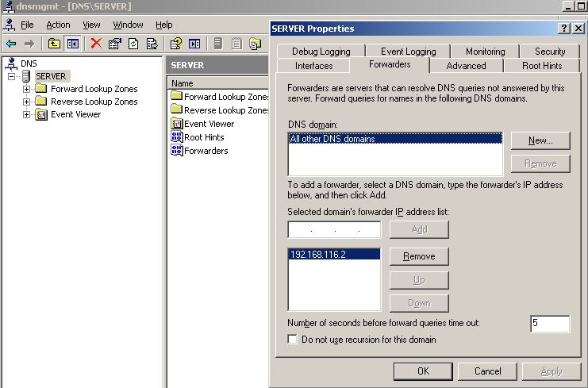
Task: Switch to Monitoring tab
Action: tap(486, 52)
